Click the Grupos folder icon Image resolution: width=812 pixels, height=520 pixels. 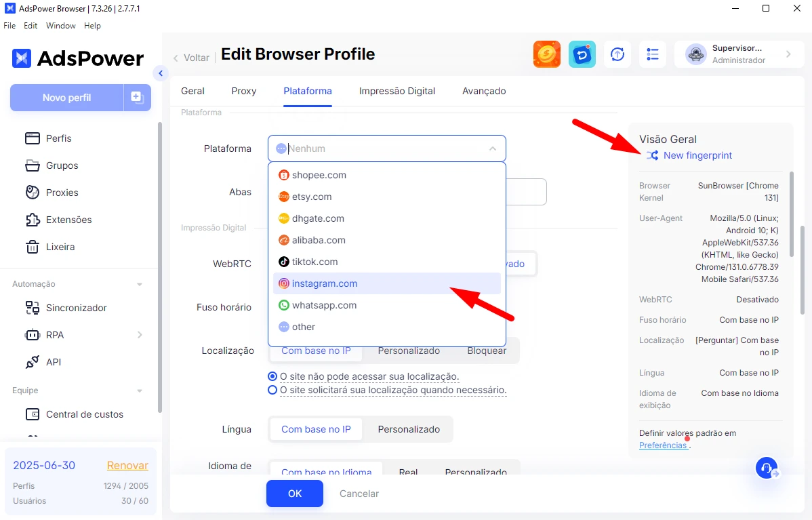tap(32, 165)
